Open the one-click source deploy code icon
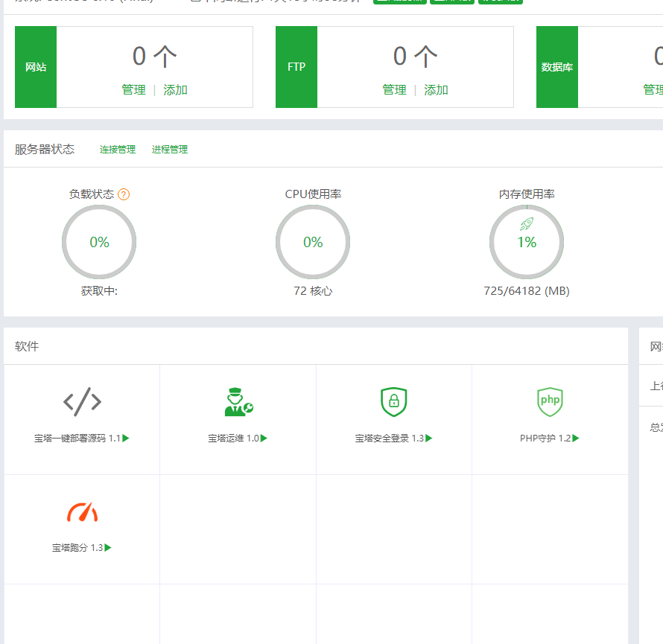The width and height of the screenshot is (663, 644). click(82, 401)
